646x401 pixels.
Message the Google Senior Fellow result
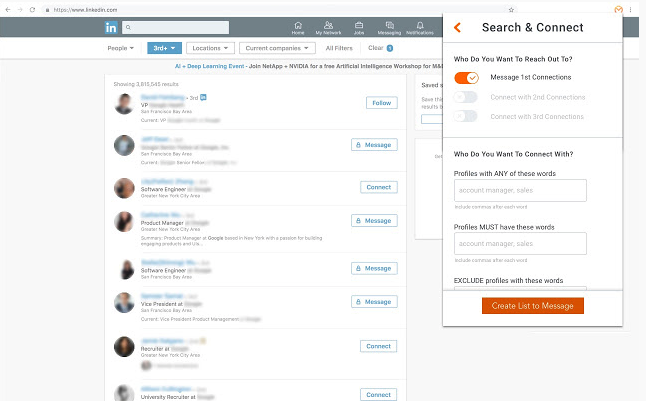click(374, 145)
